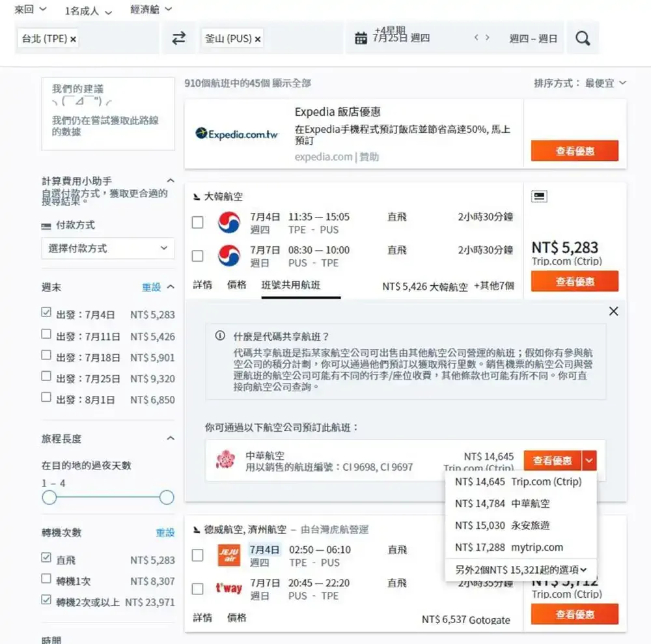This screenshot has height=644, width=651.
Task: Click China Airlines plum blossom logo
Action: tap(225, 460)
